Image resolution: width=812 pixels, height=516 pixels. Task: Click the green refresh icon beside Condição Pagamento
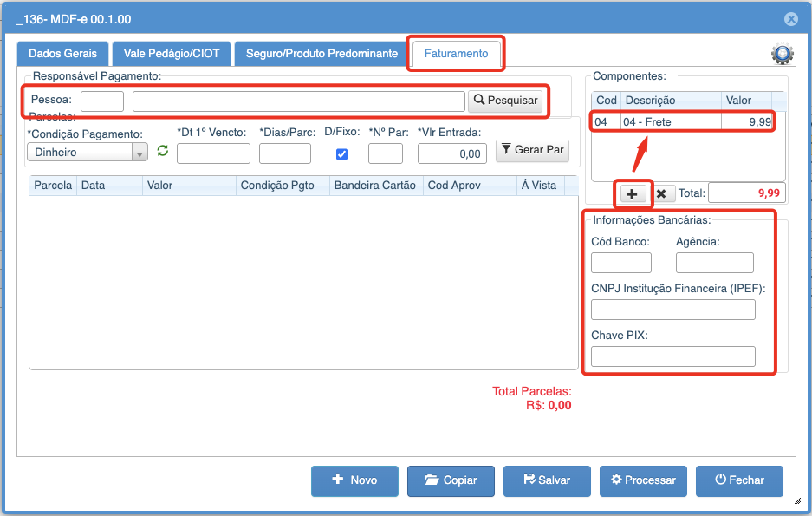[x=162, y=152]
